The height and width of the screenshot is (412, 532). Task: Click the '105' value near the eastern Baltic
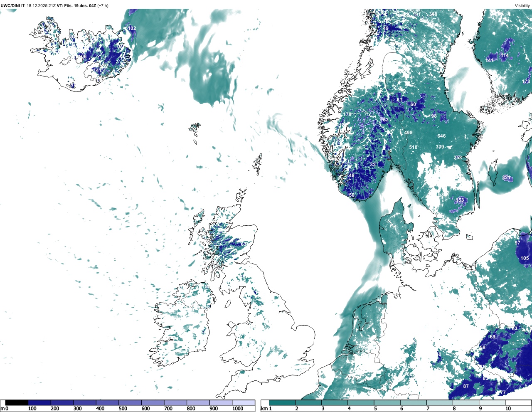[525, 258]
